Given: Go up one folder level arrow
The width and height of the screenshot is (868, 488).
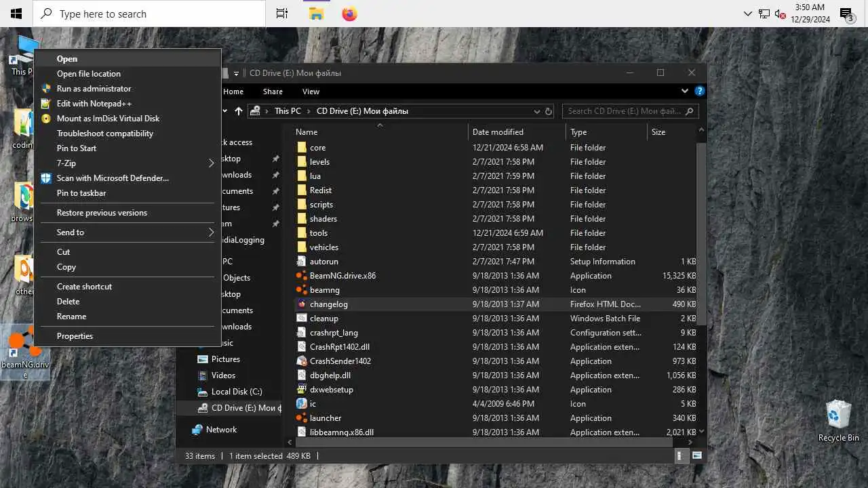Looking at the screenshot, I should pyautogui.click(x=238, y=111).
